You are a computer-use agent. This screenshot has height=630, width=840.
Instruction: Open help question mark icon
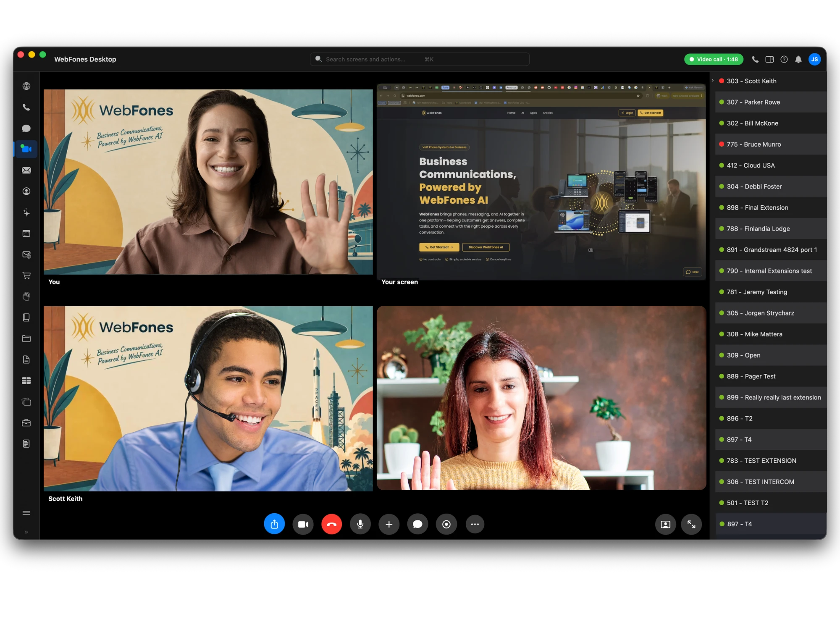pos(784,59)
